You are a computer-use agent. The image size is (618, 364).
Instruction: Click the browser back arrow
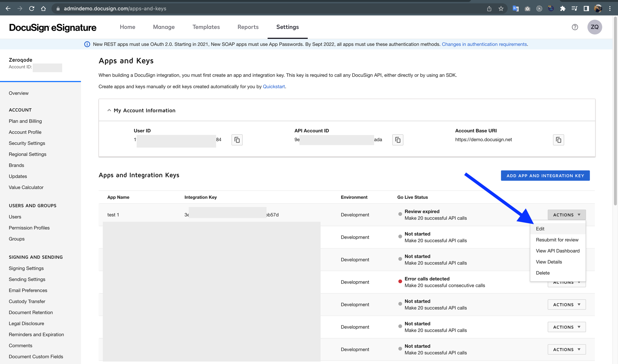[8, 8]
